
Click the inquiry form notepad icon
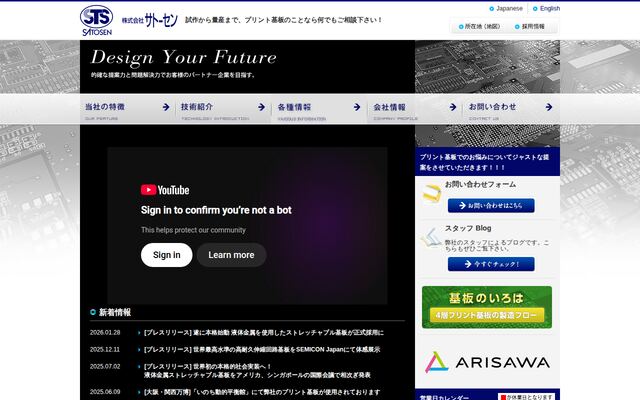coord(432,195)
